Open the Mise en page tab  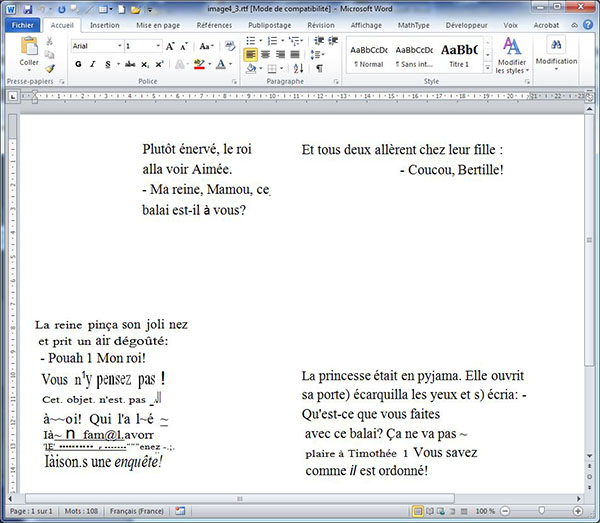pos(158,25)
